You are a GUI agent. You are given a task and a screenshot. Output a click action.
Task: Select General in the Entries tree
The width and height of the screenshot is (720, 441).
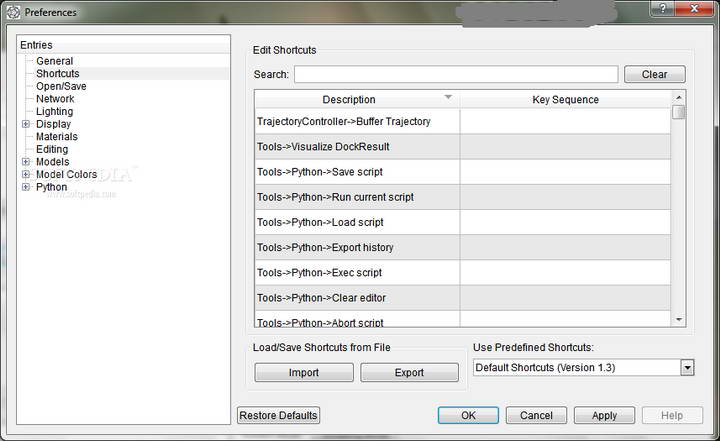55,61
